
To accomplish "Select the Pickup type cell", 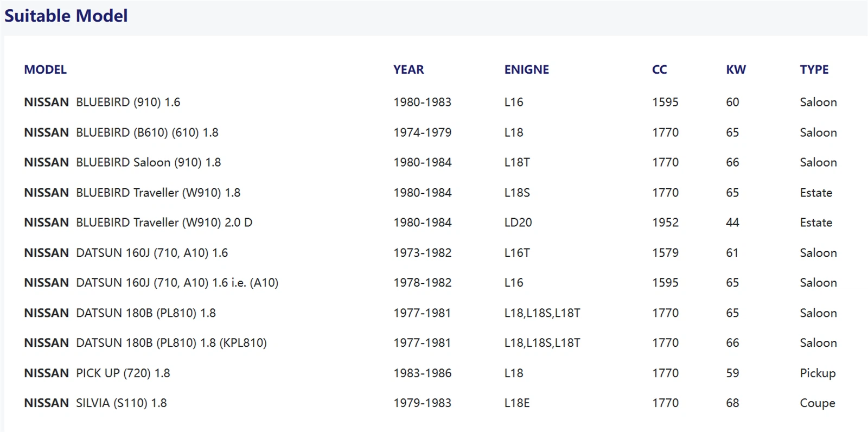I will coord(818,373).
